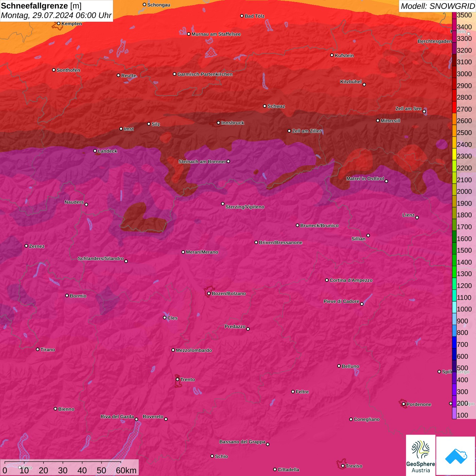This screenshot has width=476, height=476.
Task: Click the 2700 m red legend swatch
Action: pos(454,107)
